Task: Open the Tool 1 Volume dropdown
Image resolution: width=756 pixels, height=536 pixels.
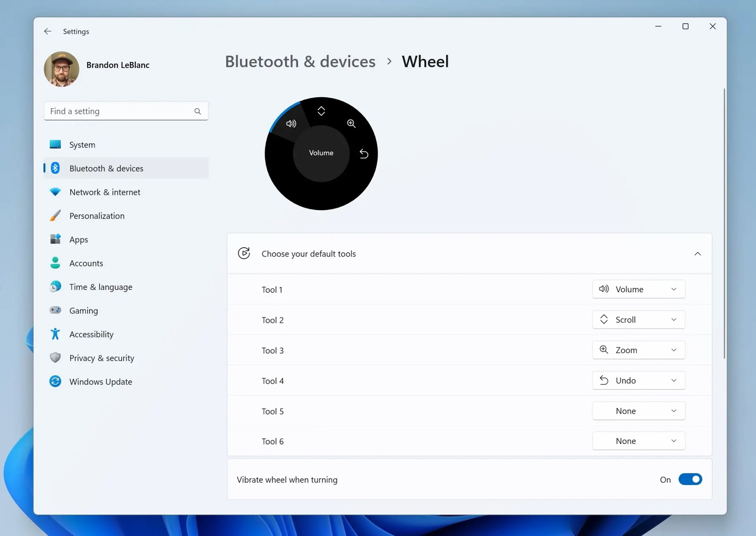Action: pos(638,289)
